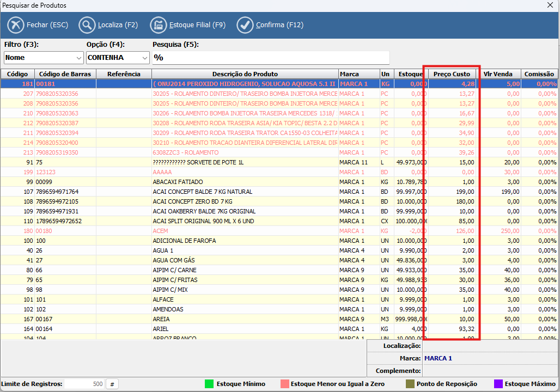Image resolution: width=560 pixels, height=392 pixels.
Task: Click the Vlr Venda column header
Action: tap(499, 74)
